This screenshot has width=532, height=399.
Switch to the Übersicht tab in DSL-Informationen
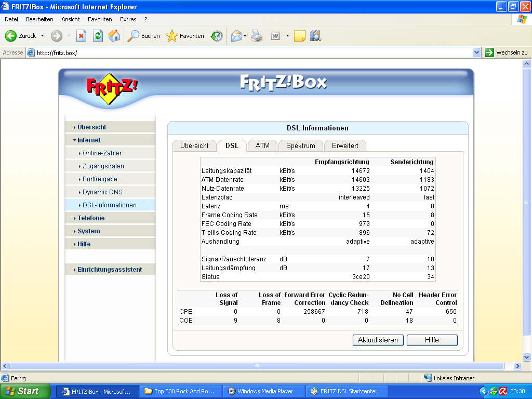click(x=194, y=145)
